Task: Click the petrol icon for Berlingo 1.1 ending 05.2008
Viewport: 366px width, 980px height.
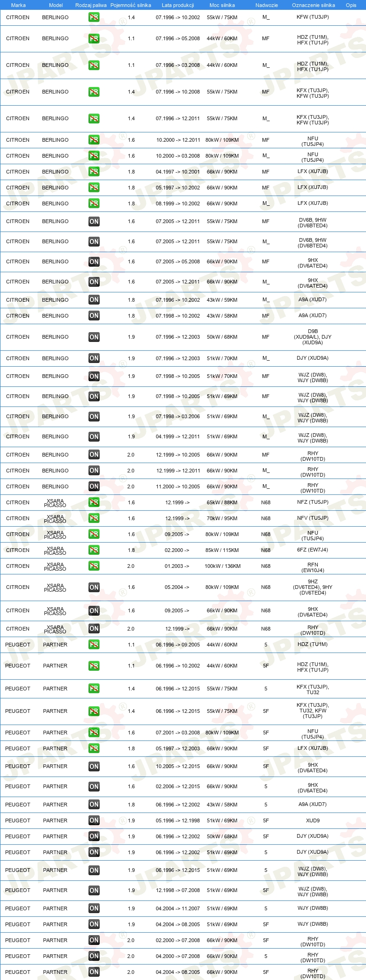Action: (94, 39)
